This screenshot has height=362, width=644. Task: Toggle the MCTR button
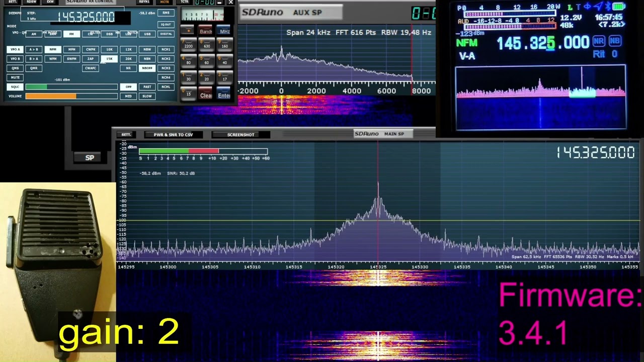point(165,2)
